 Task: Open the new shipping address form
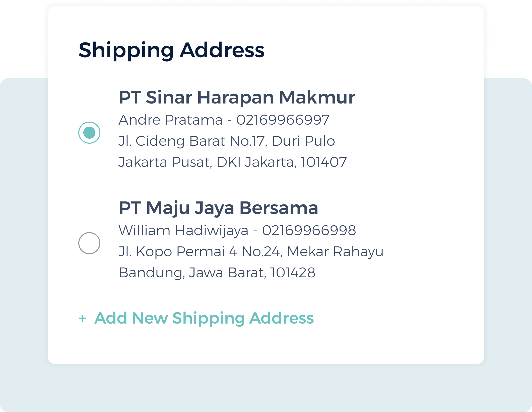pos(204,318)
